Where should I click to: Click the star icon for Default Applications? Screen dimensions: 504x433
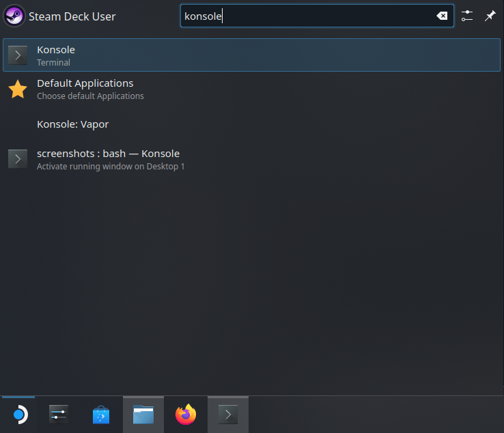(x=18, y=89)
